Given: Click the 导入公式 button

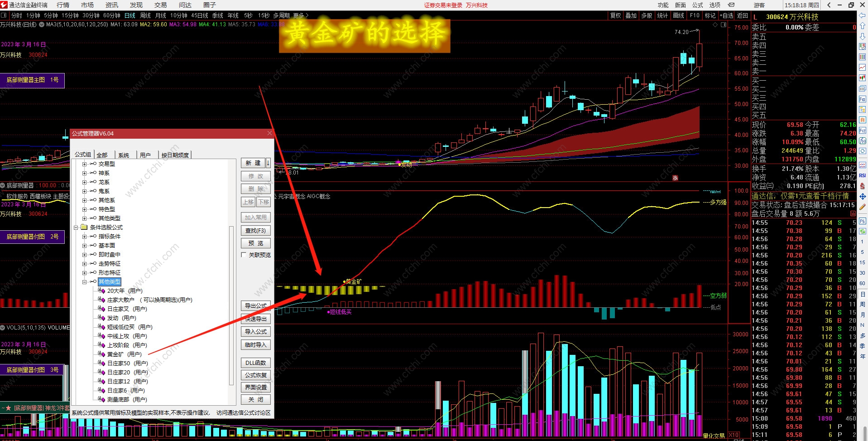Looking at the screenshot, I should coord(256,332).
